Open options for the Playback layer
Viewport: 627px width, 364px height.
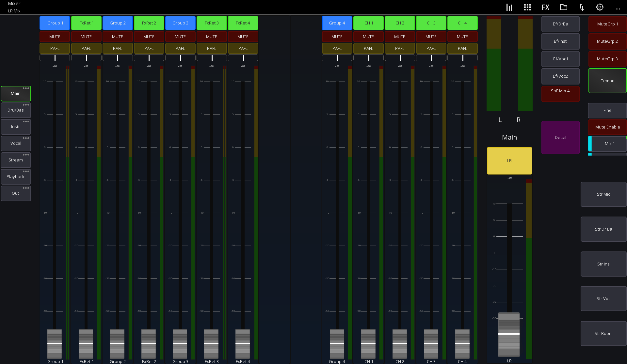[x=26, y=171]
